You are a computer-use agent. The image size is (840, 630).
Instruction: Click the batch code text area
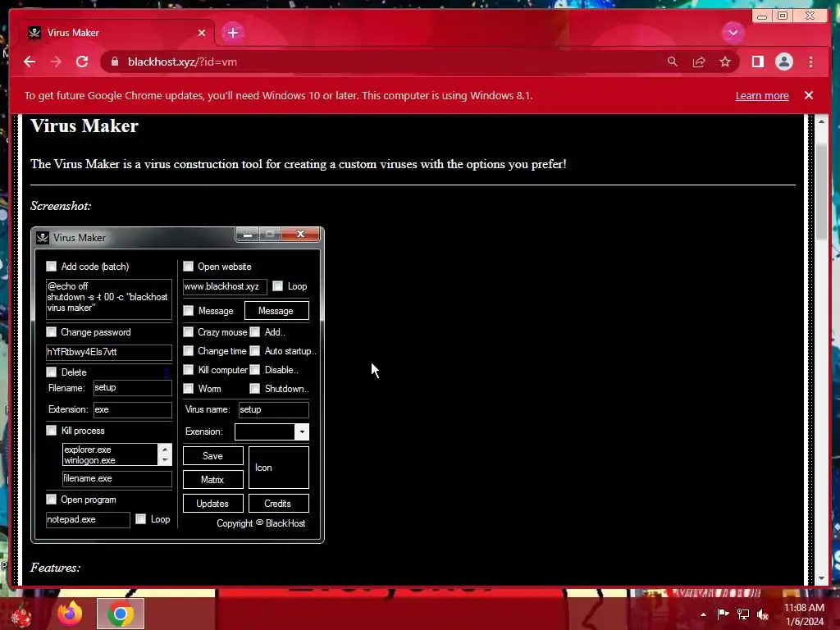point(109,299)
